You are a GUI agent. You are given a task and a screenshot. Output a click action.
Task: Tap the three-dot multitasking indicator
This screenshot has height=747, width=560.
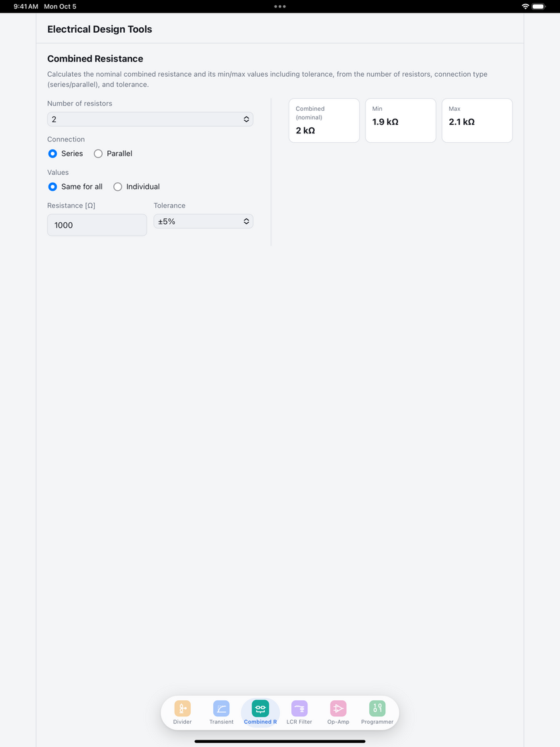[x=280, y=6]
